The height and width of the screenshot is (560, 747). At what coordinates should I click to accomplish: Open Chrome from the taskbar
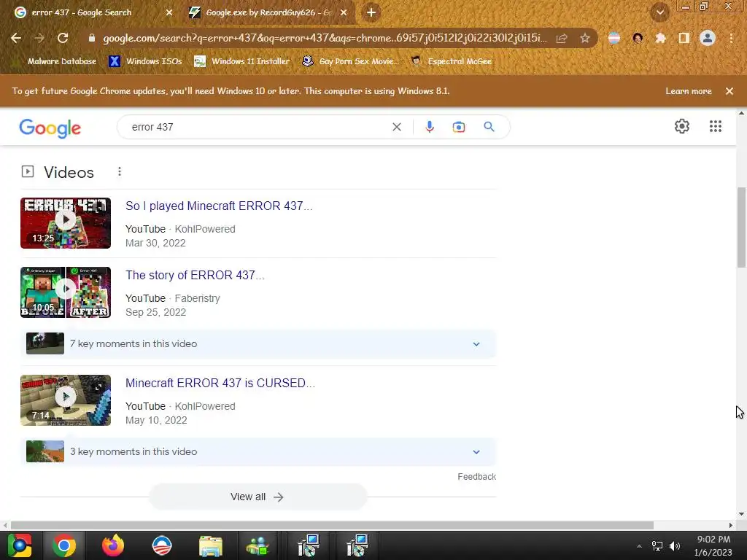(x=64, y=545)
